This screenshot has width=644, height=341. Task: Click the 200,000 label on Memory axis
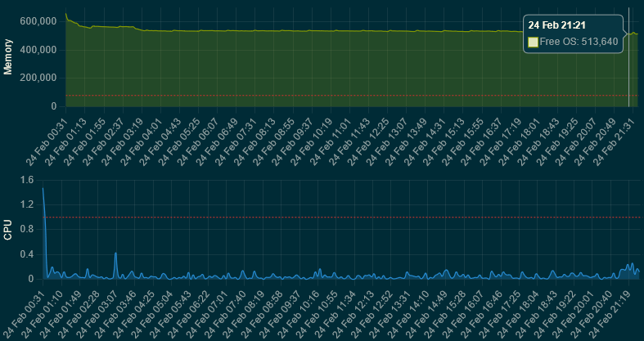click(x=38, y=78)
